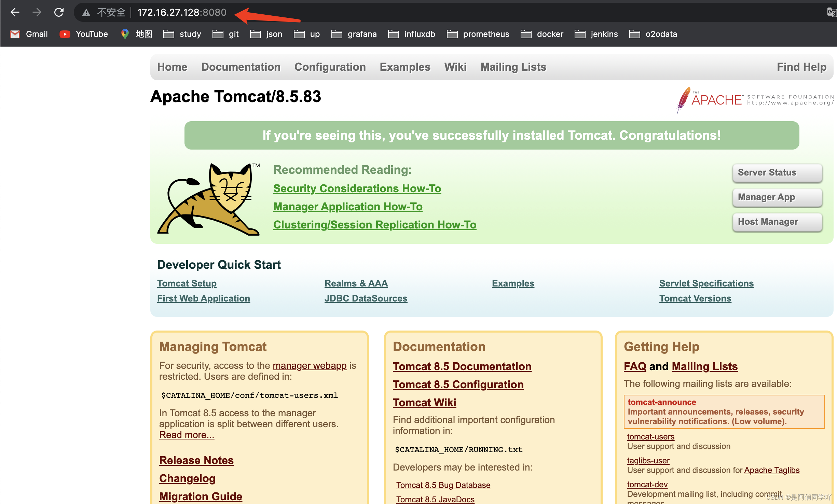
Task: Follow the Security Considerations How-To link
Action: coord(357,188)
